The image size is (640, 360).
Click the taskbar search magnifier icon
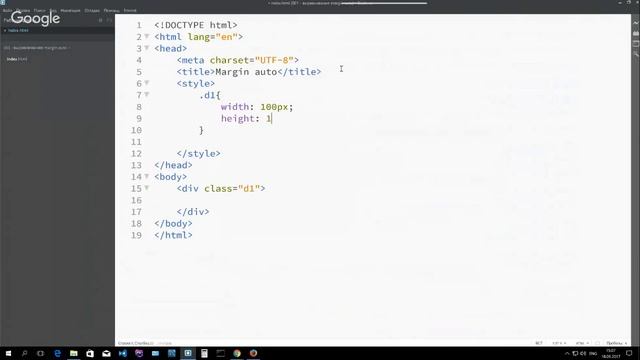coord(24,353)
